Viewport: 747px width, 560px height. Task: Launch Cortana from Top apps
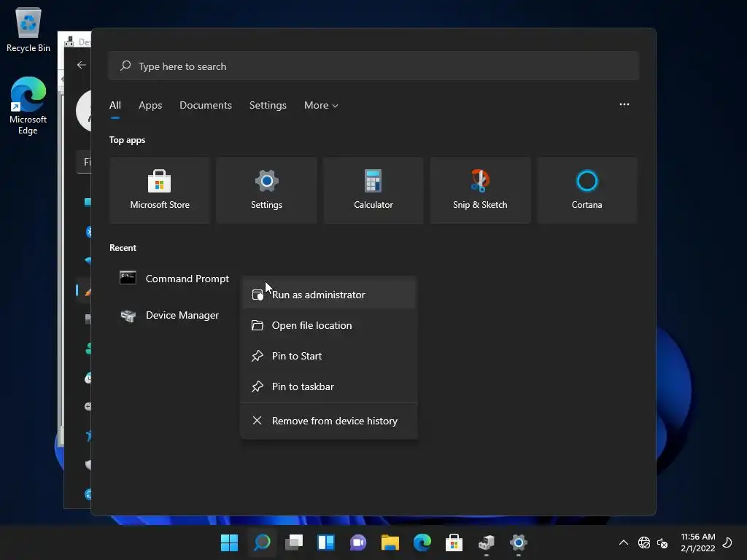tap(587, 190)
